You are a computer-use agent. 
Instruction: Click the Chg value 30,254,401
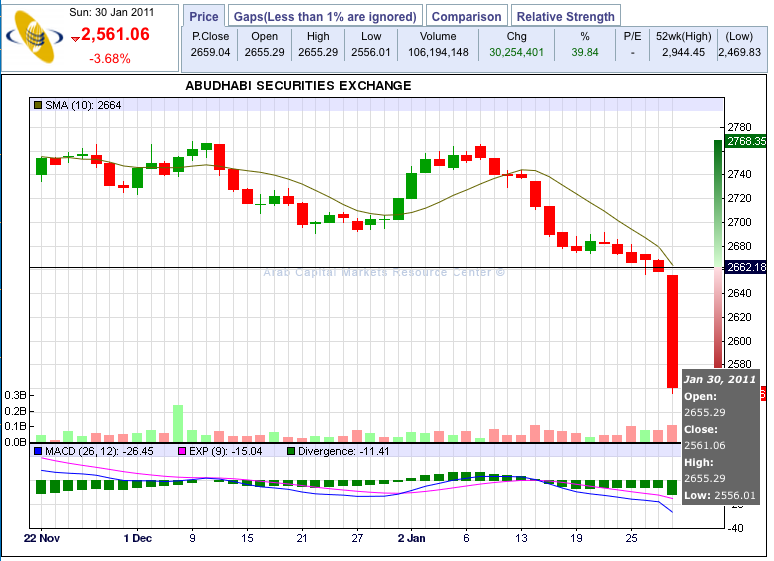point(516,52)
